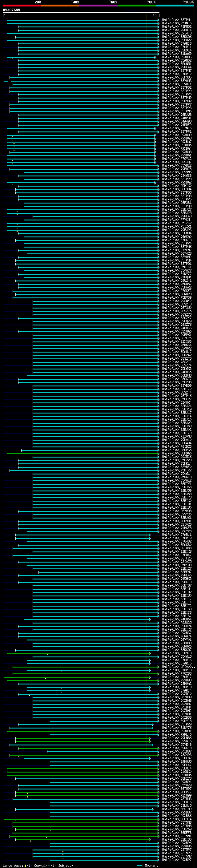Open hit UniRef100_Q06AJ4
Image resolution: width=197 pixels, height=868 pixels.
176,30
